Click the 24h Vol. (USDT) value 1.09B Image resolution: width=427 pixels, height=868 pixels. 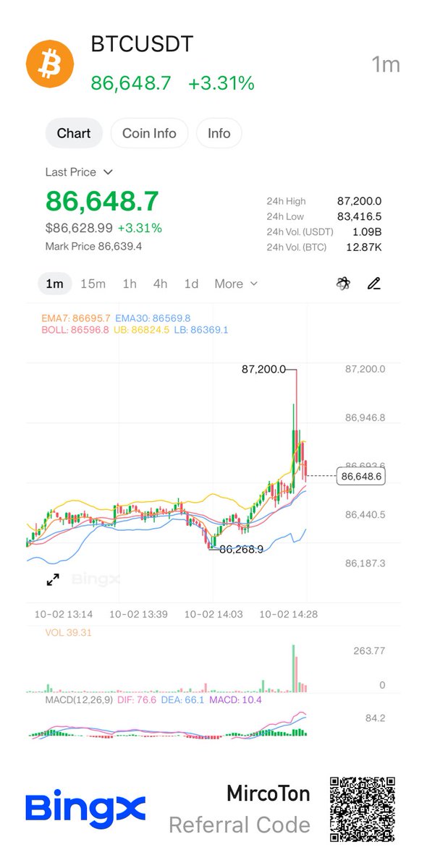368,231
